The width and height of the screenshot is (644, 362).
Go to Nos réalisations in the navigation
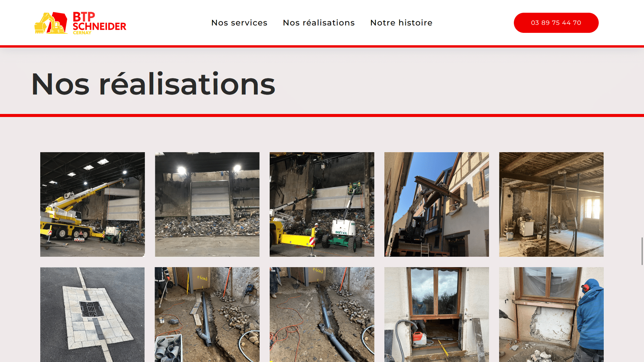(x=319, y=23)
